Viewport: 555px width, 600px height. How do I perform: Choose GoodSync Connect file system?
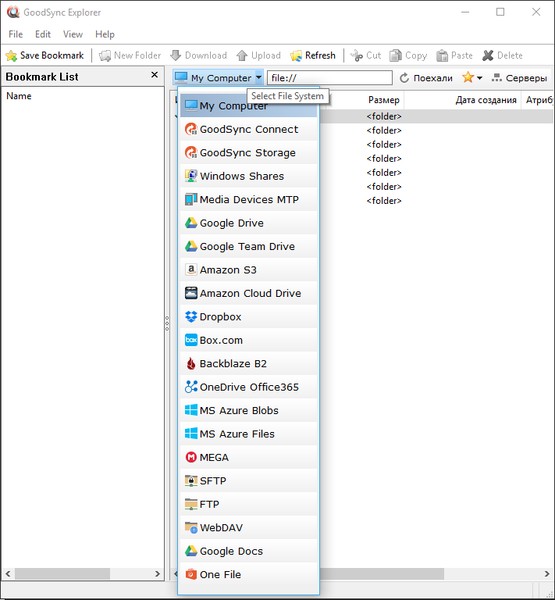tap(248, 129)
